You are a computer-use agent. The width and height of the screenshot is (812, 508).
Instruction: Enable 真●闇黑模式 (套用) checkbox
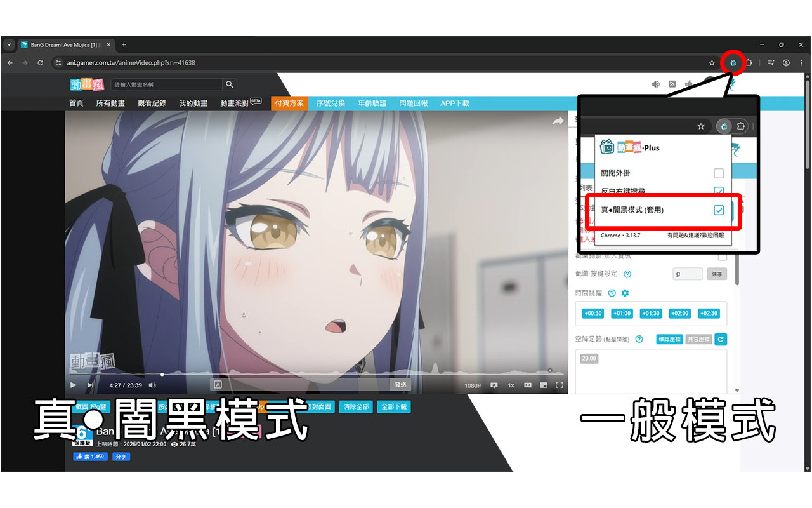tap(719, 210)
